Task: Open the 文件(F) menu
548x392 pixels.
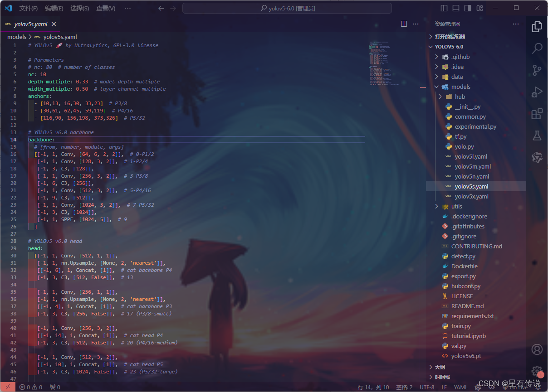Action: [29, 8]
